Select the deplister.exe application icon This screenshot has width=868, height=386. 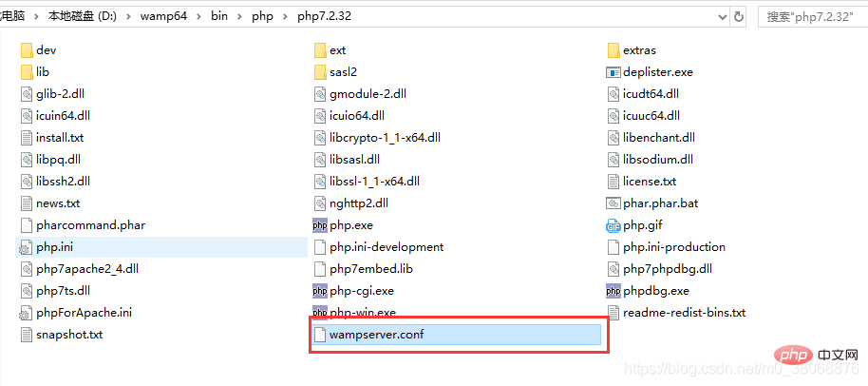pos(613,72)
